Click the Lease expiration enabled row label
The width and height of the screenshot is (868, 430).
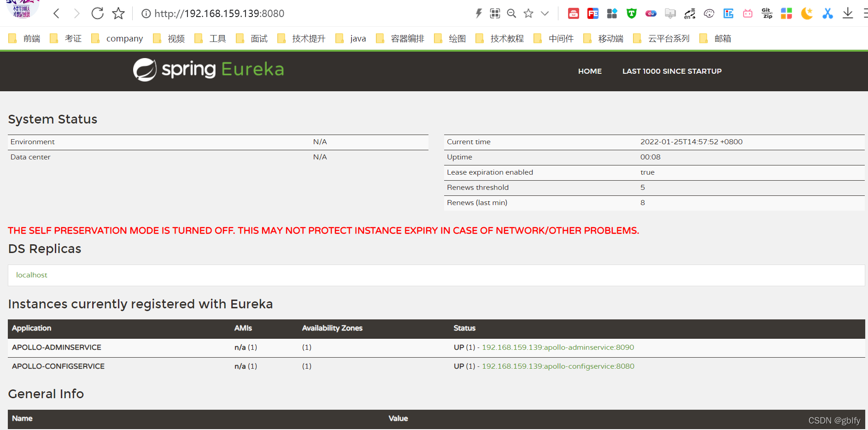pos(490,172)
